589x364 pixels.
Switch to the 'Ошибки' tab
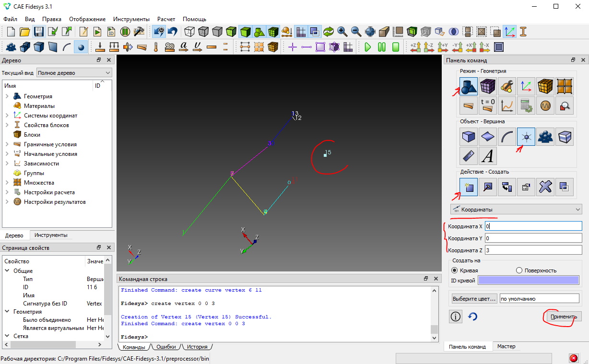tap(166, 347)
